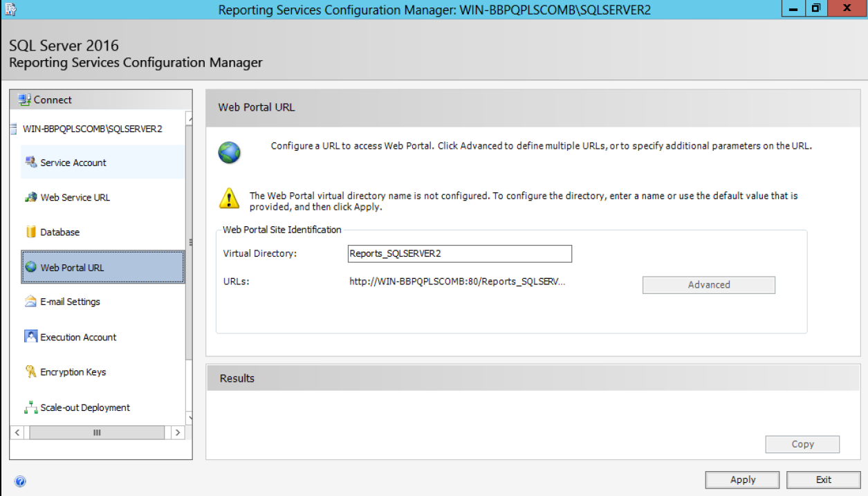Image resolution: width=868 pixels, height=496 pixels.
Task: Select the Web Portal URL page
Action: [103, 267]
